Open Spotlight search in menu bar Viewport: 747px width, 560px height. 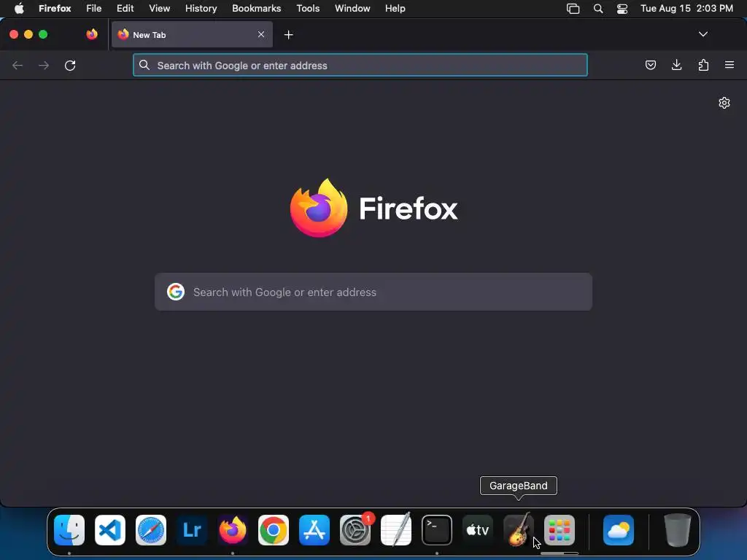598,9
